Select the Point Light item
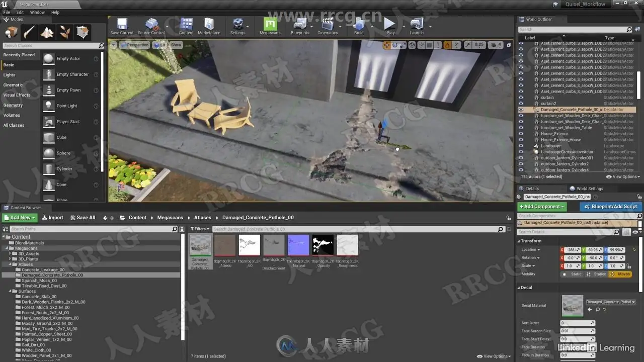The image size is (644, 362). (x=71, y=106)
